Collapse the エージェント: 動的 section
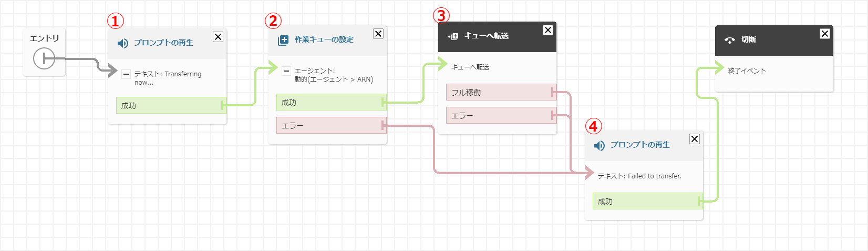Viewport: 868px width, 251px height. (x=286, y=71)
